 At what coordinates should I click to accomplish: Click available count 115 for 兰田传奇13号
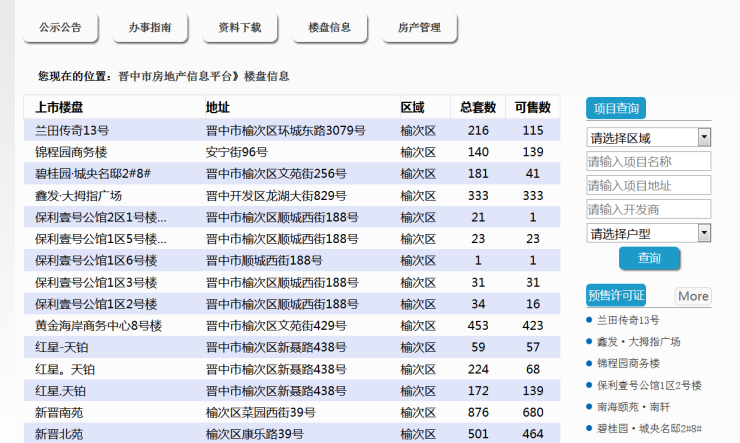click(533, 130)
